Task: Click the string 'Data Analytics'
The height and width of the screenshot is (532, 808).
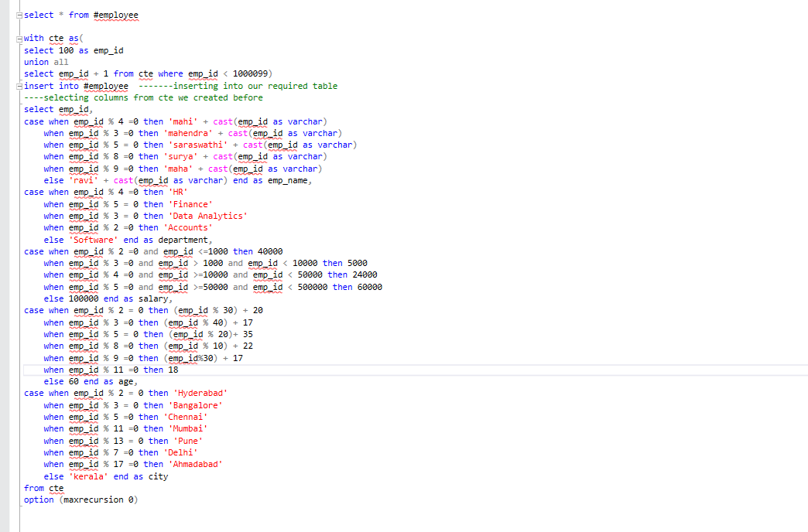Action: (208, 216)
